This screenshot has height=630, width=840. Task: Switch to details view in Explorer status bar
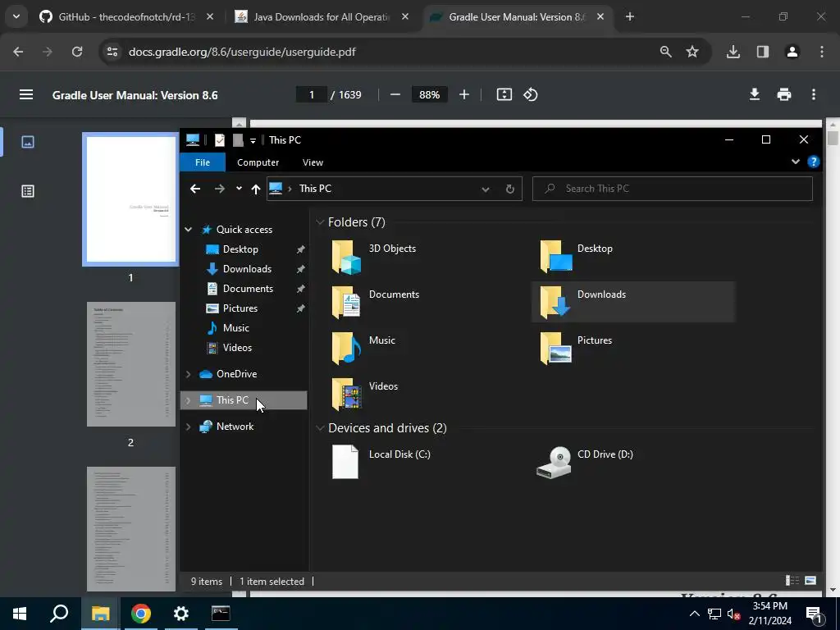[792, 581]
